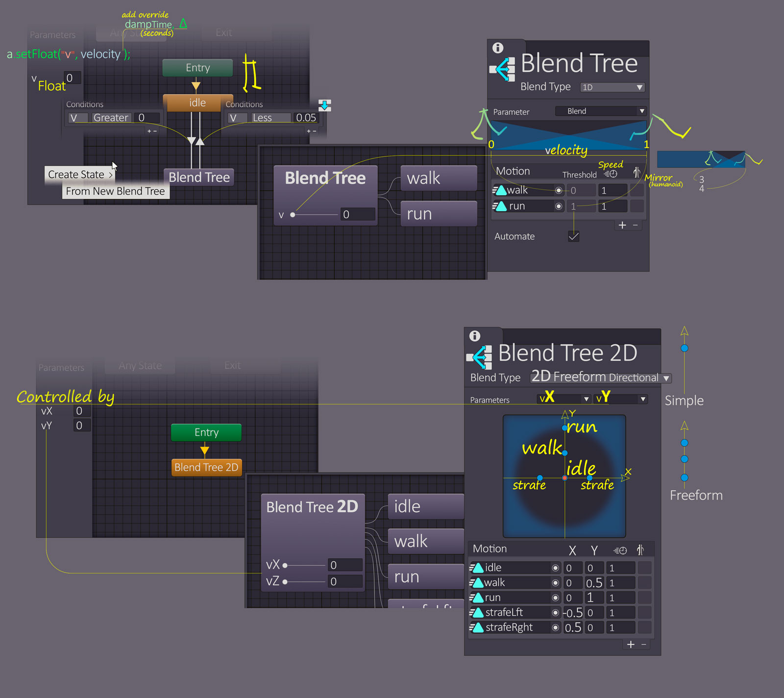The height and width of the screenshot is (698, 784).
Task: Choose Create State from the context menu
Action: tap(80, 174)
